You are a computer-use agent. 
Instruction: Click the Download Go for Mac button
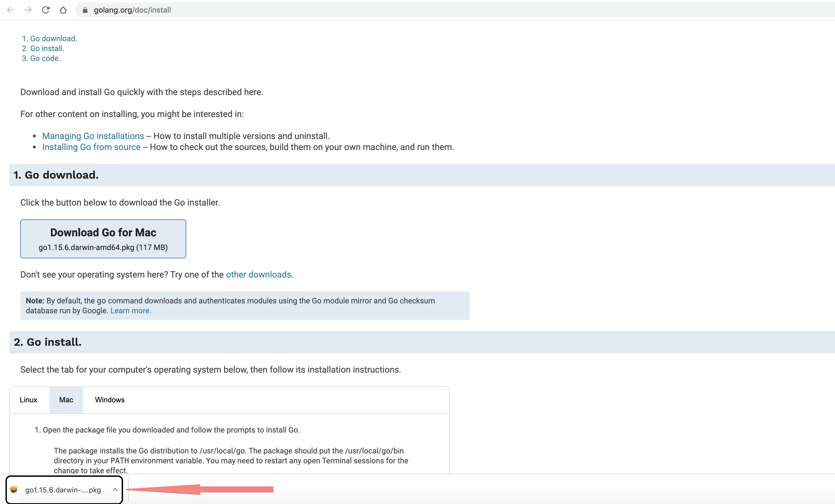tap(103, 239)
